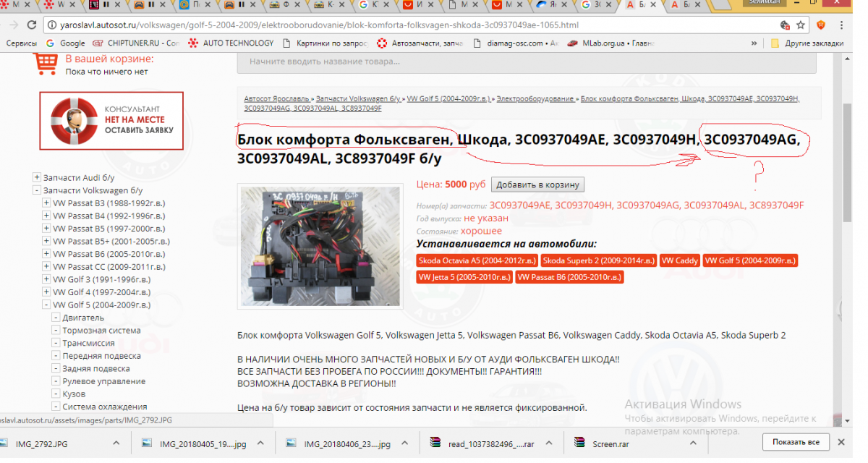Click the read_1037382496 rar archive icon
The width and height of the screenshot is (868, 463).
(435, 443)
